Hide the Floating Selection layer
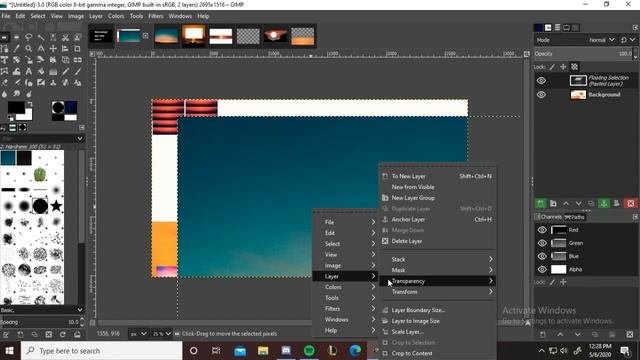 pos(541,80)
